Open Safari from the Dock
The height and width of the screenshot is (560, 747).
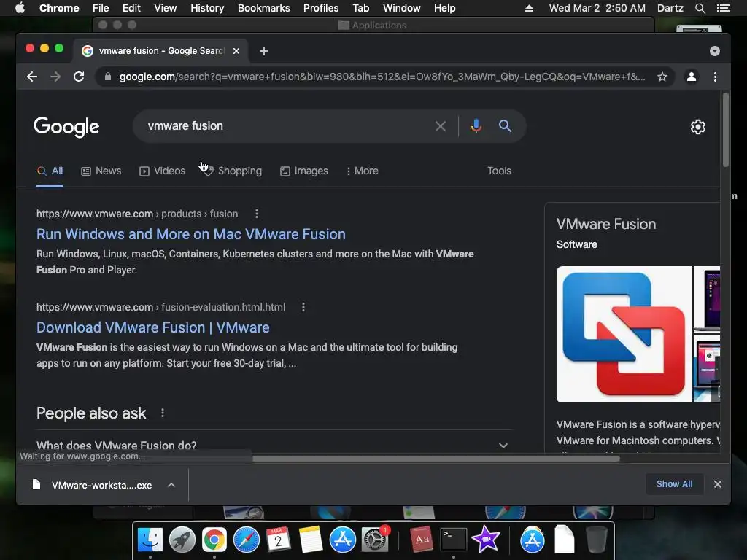pos(247,540)
